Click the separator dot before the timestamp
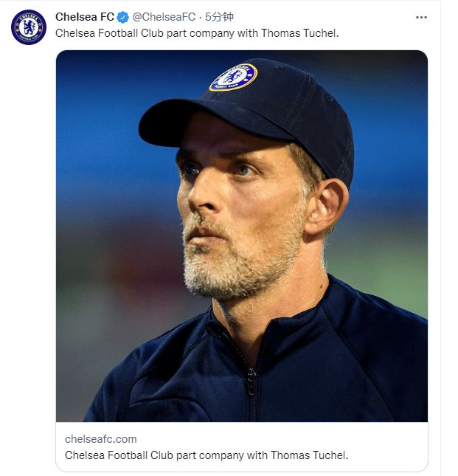The height and width of the screenshot is (476, 458). click(201, 17)
